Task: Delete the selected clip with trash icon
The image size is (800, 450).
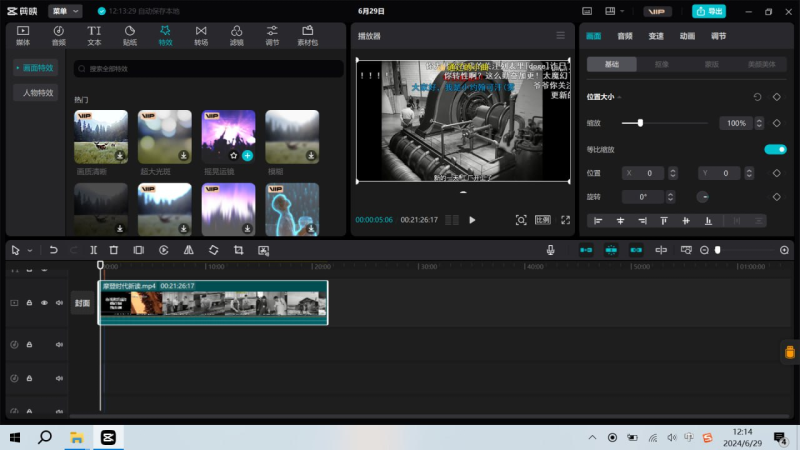Action: tap(114, 250)
